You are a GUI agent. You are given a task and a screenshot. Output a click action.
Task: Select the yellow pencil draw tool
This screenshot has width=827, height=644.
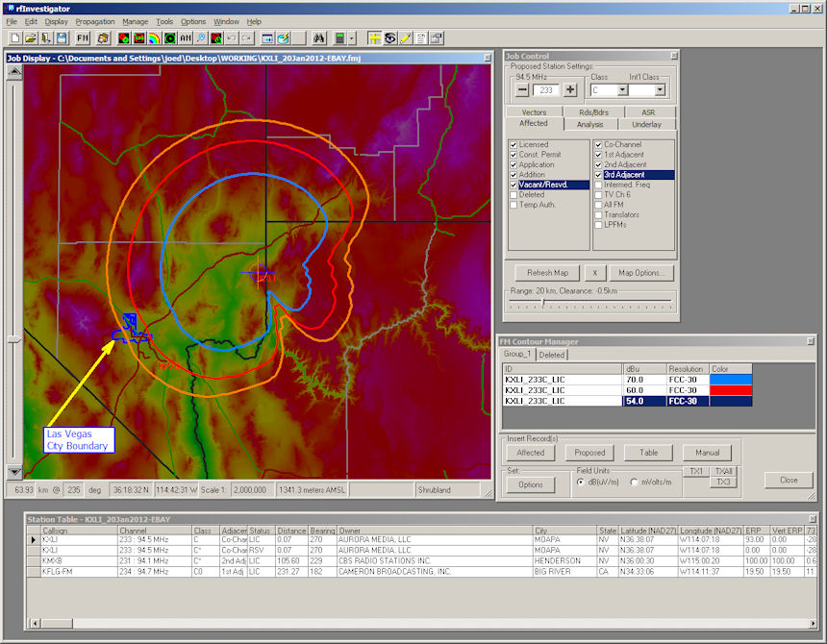(406, 37)
